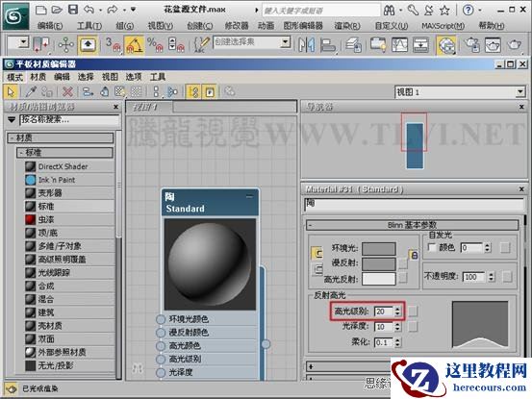Collapse the 陶 Standard node with minus
This screenshot has height=399, width=532.
[x=249, y=196]
